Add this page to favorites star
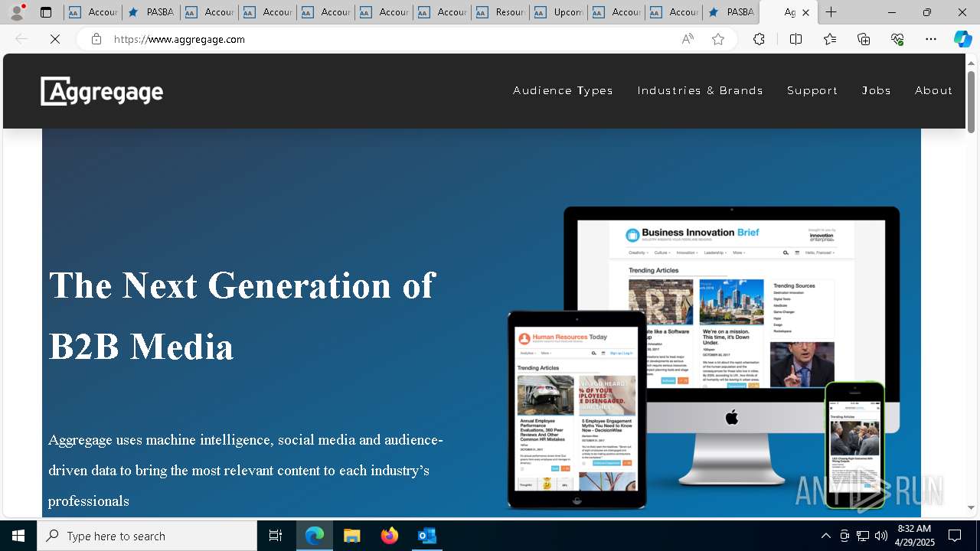 point(717,39)
